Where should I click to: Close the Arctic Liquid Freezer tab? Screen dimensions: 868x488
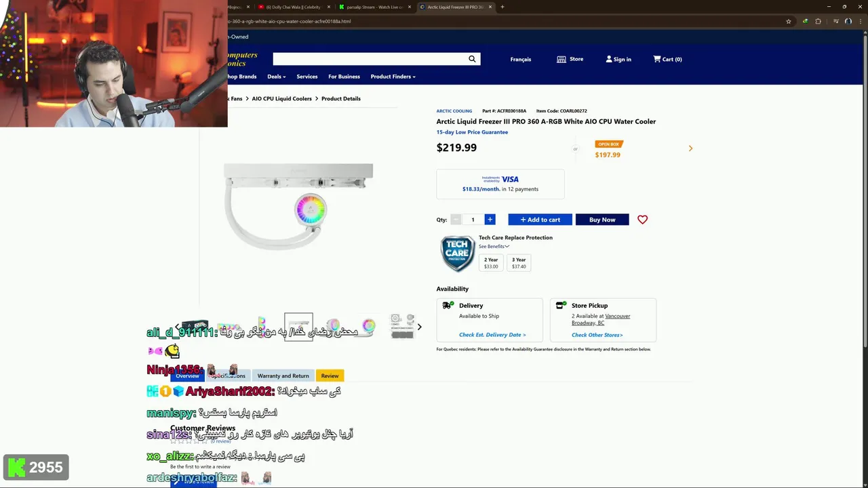[x=492, y=7]
